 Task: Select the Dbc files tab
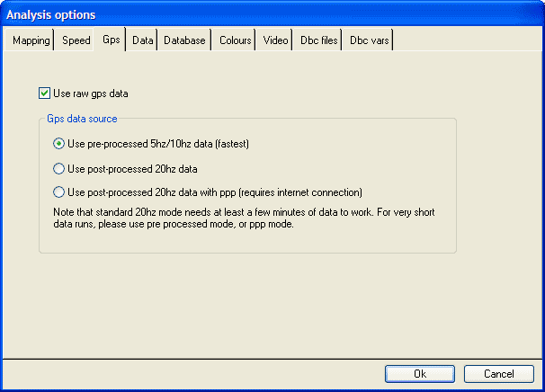pos(318,40)
